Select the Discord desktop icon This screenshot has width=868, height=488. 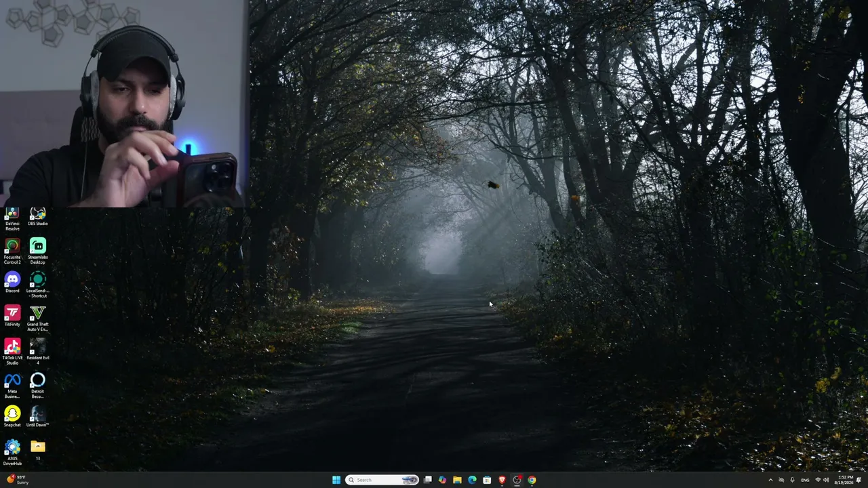pyautogui.click(x=12, y=283)
